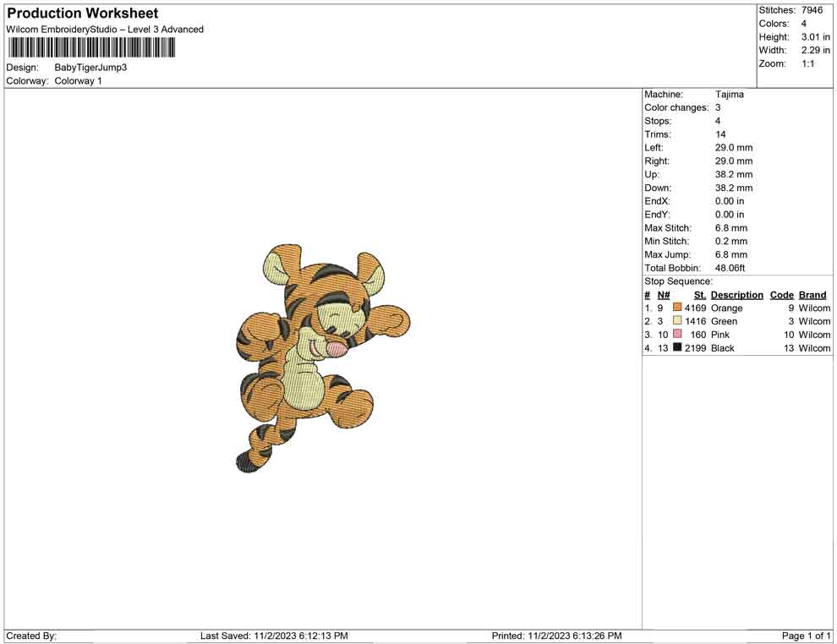
Task: Click the Page 1 of 1 footer text
Action: tap(806, 636)
